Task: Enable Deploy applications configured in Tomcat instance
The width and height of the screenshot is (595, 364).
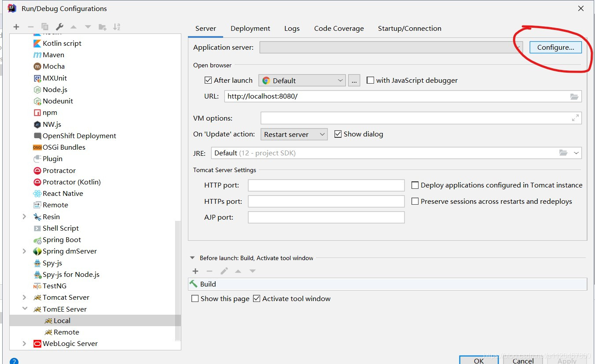Action: coord(415,185)
